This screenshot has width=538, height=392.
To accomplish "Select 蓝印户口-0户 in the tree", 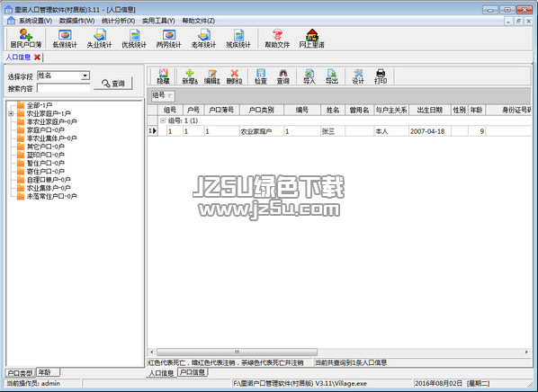I will 46,155.
